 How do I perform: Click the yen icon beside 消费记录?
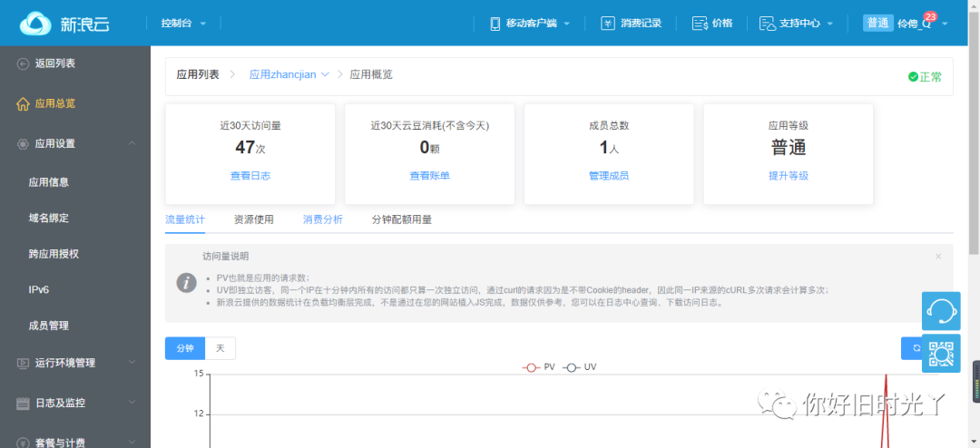click(x=607, y=24)
